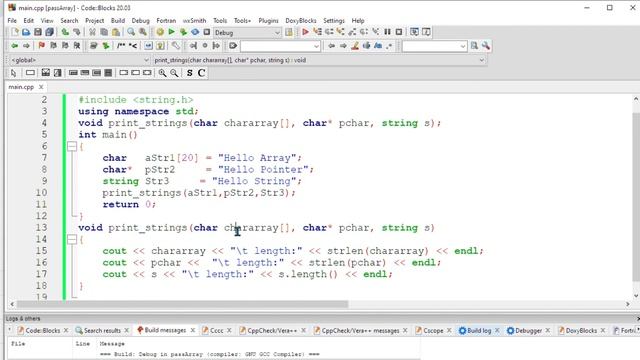Save the current file with the floppy icon
The height and width of the screenshot is (360, 640).
point(38,32)
